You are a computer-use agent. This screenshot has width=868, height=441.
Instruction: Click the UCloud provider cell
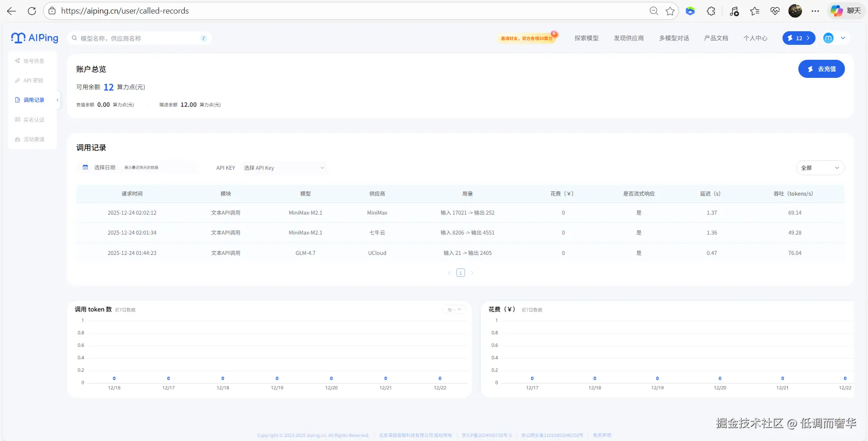(x=377, y=253)
